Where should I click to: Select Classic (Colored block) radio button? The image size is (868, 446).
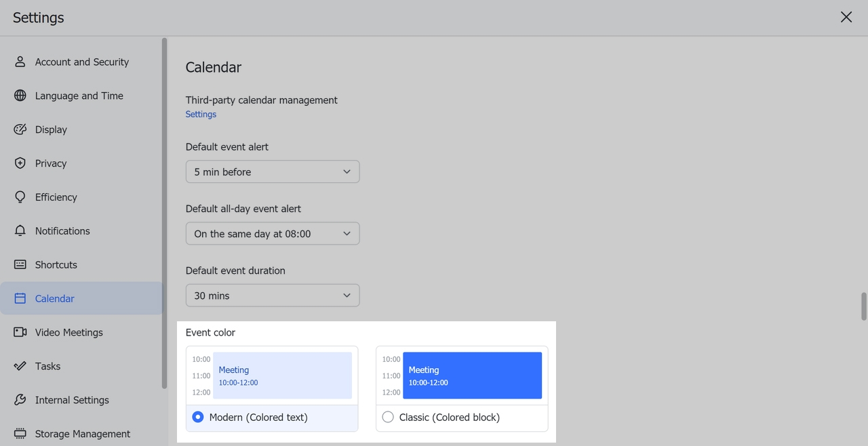388,418
